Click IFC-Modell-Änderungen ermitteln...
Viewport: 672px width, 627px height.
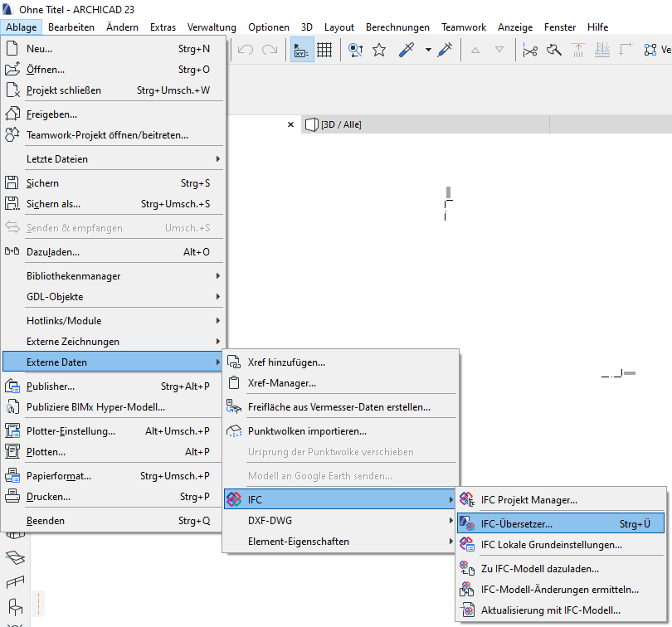pyautogui.click(x=561, y=590)
